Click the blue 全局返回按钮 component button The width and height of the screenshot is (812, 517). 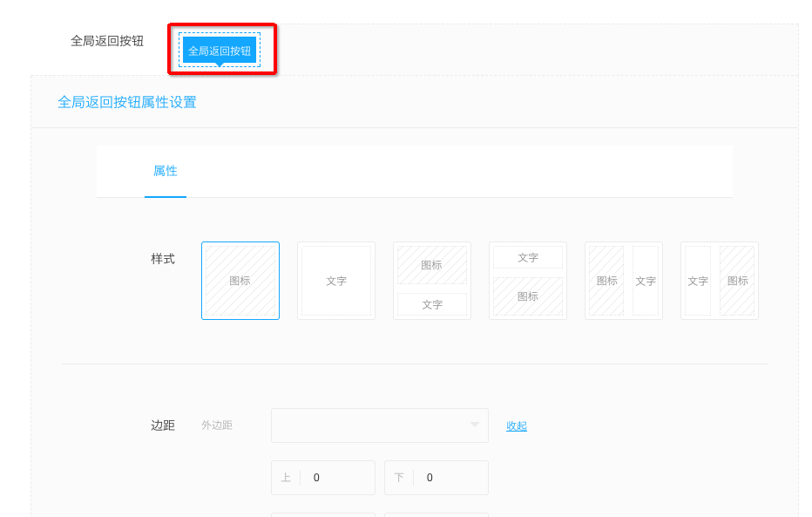(220, 51)
